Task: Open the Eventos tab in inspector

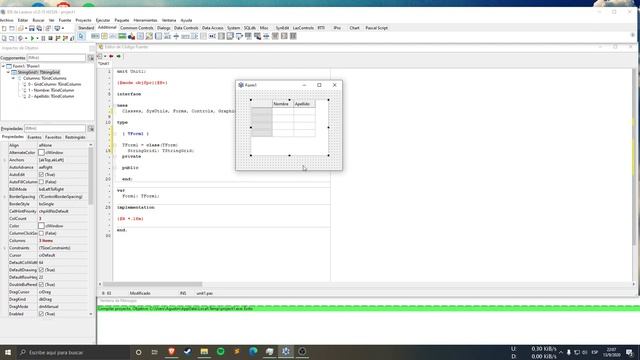Action: [34, 137]
